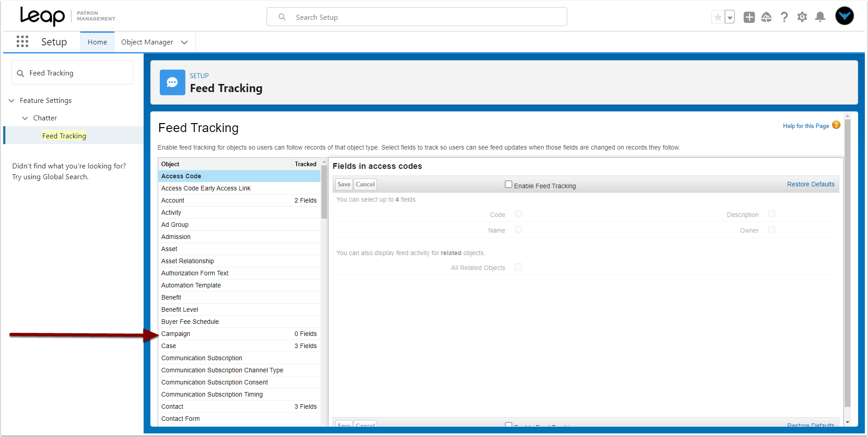868x437 pixels.
Task: View notifications bell icon
Action: 820,17
